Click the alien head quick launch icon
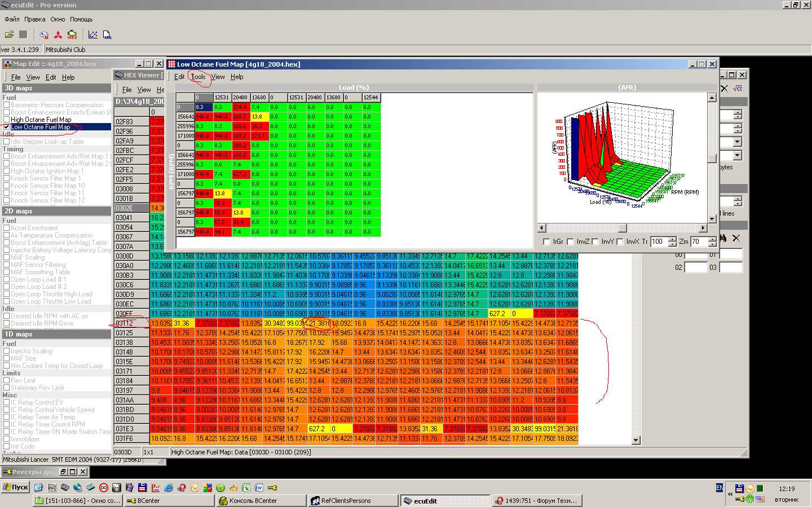 click(x=117, y=487)
